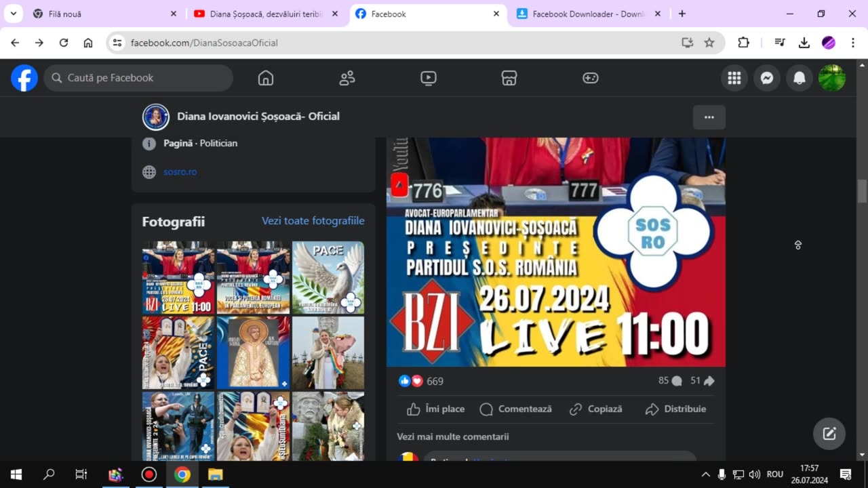Image resolution: width=868 pixels, height=488 pixels.
Task: View the 669 reactions count
Action: tap(435, 382)
